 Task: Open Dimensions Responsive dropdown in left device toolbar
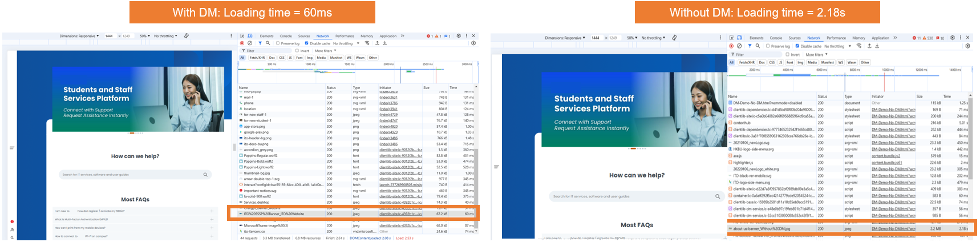[79, 36]
